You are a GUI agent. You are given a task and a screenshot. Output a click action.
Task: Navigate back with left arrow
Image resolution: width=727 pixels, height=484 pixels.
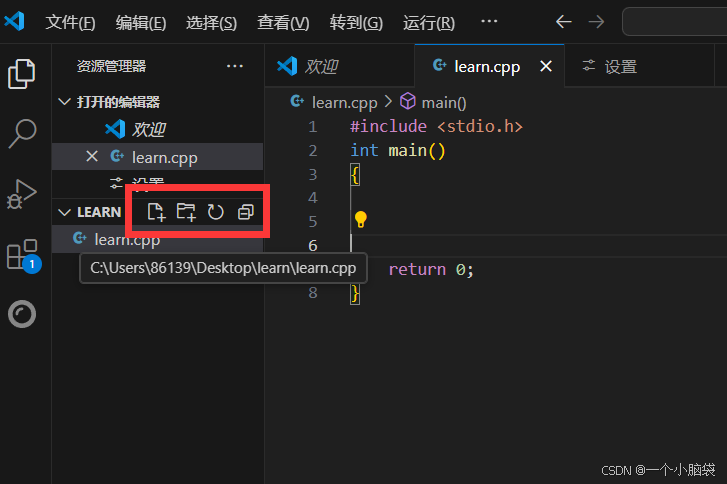coord(563,21)
